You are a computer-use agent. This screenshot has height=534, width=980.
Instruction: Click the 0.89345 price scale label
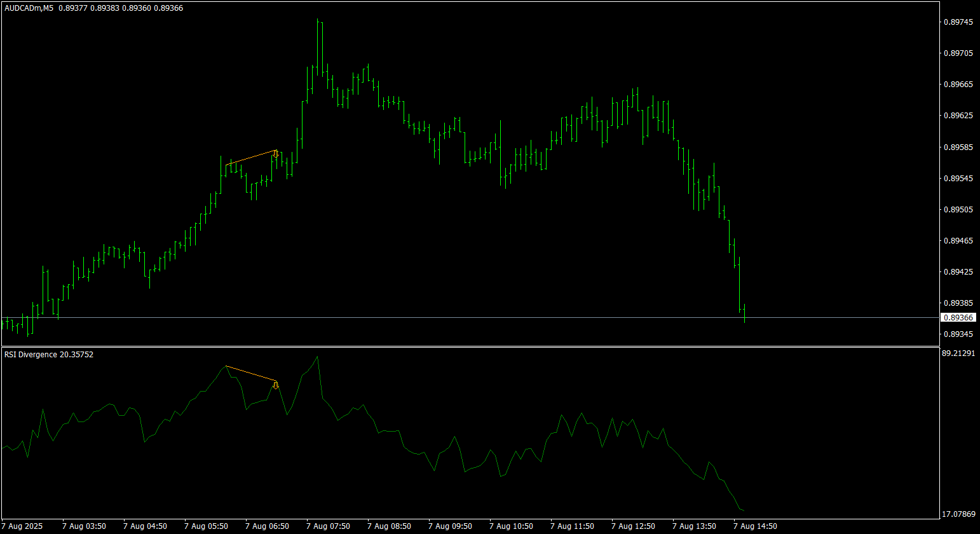click(x=958, y=334)
